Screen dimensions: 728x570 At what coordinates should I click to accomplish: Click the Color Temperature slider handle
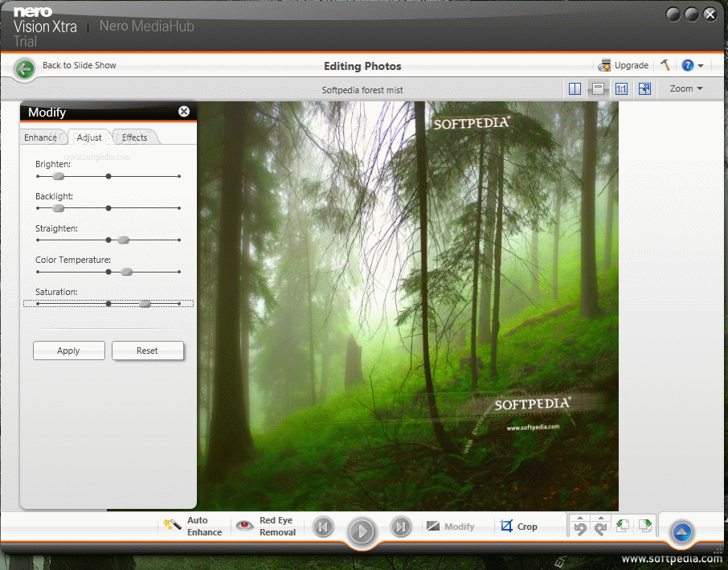[127, 273]
